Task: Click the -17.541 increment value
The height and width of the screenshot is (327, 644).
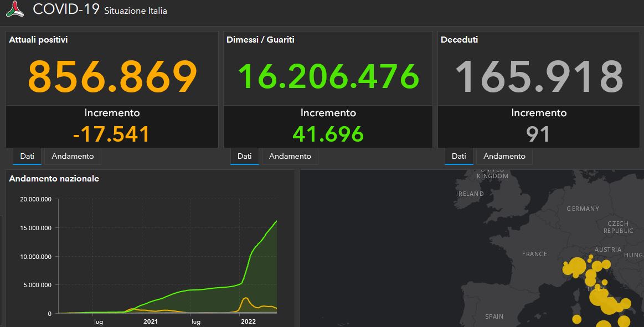Action: point(111,134)
